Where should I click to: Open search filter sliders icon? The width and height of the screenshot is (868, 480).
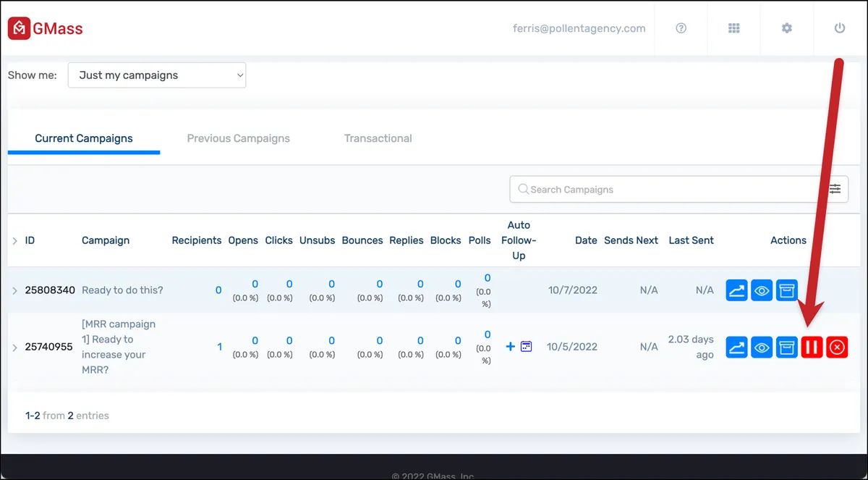(x=835, y=189)
